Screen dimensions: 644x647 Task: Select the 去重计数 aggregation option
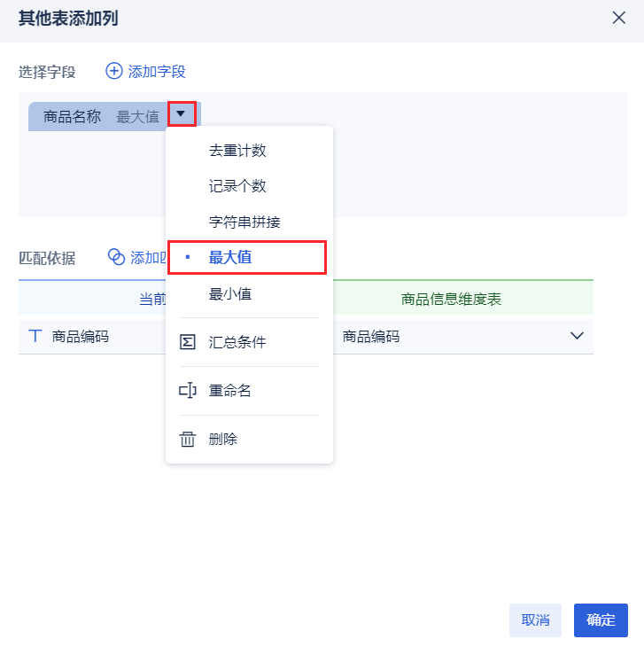(237, 151)
